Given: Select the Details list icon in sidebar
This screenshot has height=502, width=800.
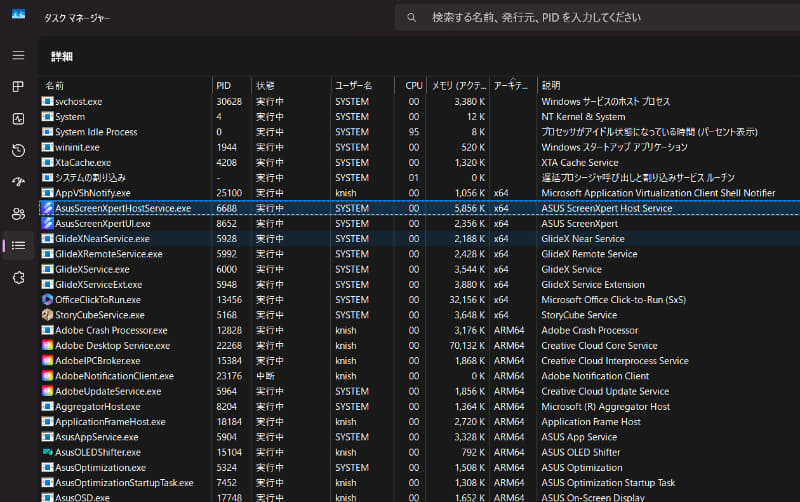Looking at the screenshot, I should [18, 246].
